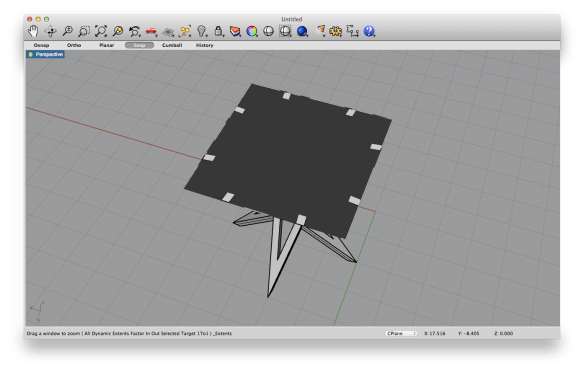The image size is (584, 372).
Task: Toggle the Osnap option
Action: (41, 45)
